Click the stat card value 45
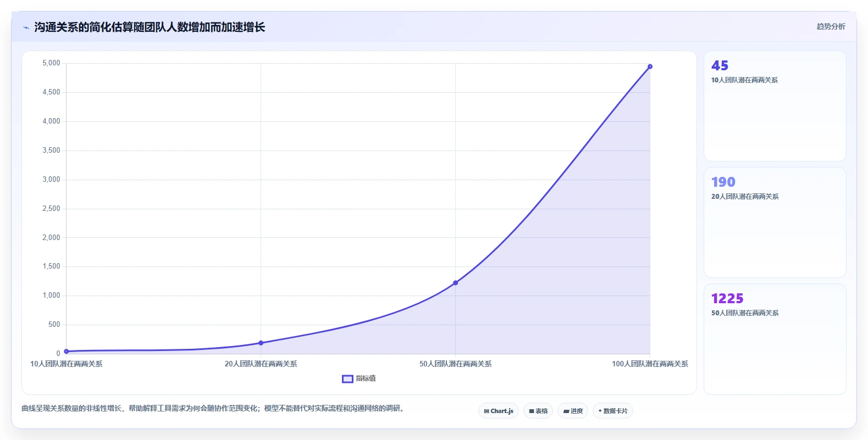Image resolution: width=868 pixels, height=440 pixels. pos(720,65)
